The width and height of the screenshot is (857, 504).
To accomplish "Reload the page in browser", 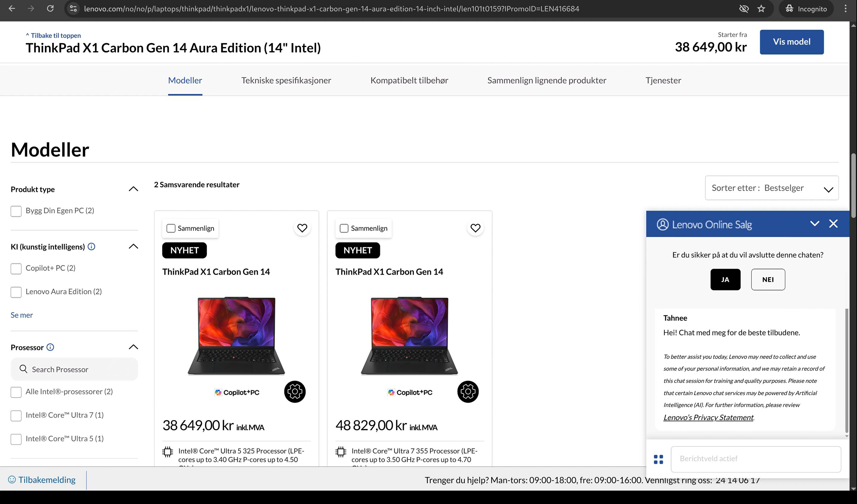I will click(50, 9).
